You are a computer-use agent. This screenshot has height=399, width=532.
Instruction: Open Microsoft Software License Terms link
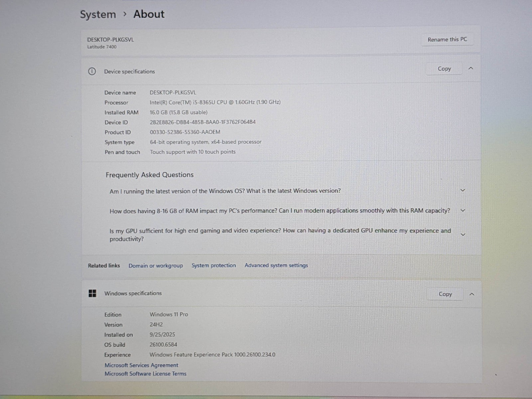coord(145,374)
